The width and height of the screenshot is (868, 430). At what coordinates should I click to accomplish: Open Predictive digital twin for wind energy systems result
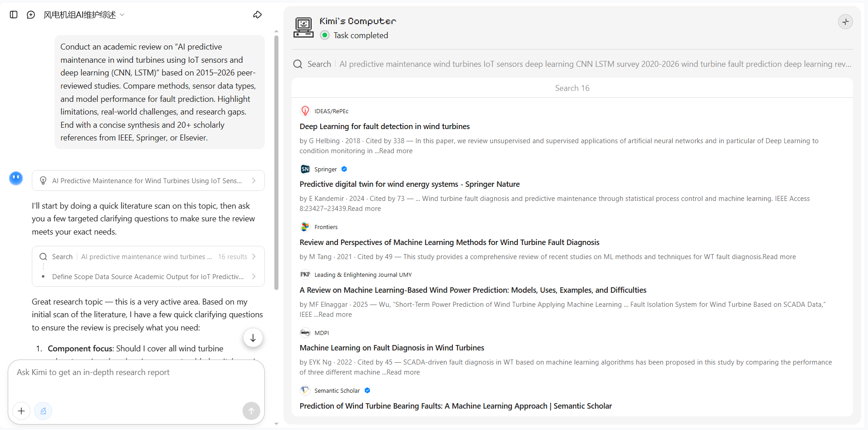(x=410, y=184)
